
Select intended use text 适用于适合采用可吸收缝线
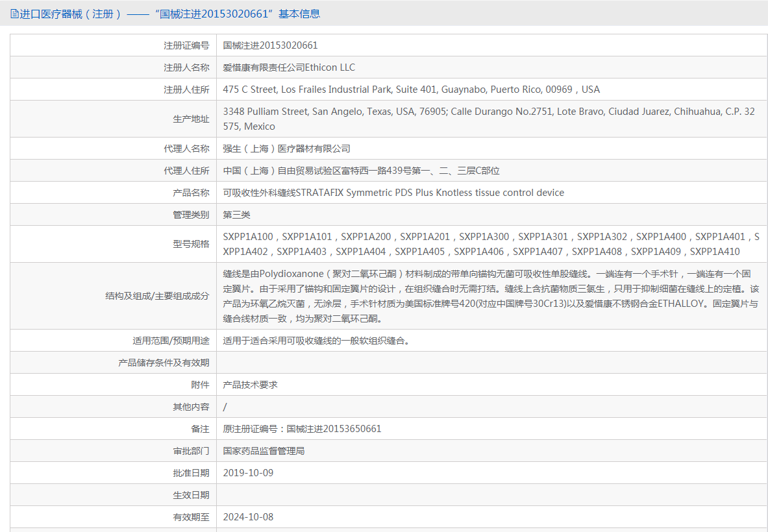(316, 340)
